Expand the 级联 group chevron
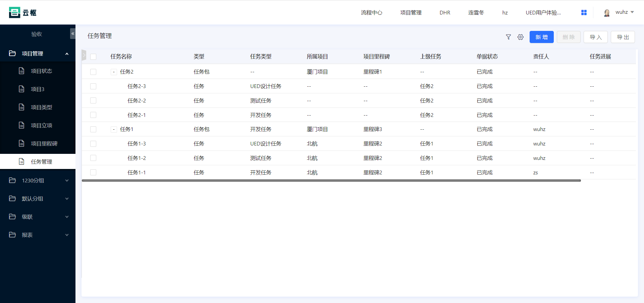644x303 pixels. pyautogui.click(x=67, y=217)
